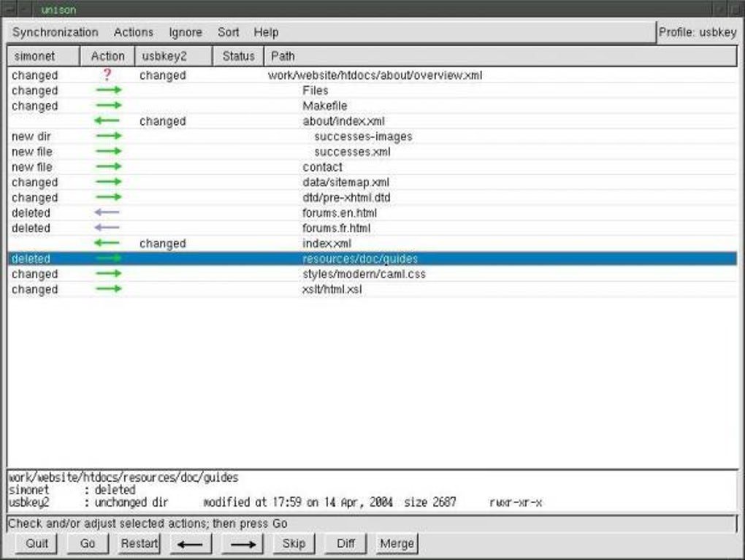Click the purple arrow on forums.en.html row
Viewport: 745px width, 560px height.
107,212
